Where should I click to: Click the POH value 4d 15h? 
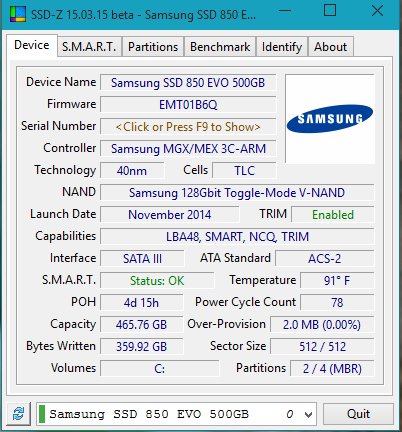142,303
